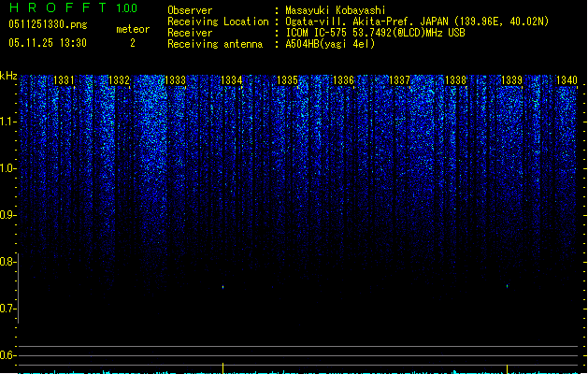Click the Receiving antenna field label
This screenshot has height=374, width=588.
pos(215,44)
